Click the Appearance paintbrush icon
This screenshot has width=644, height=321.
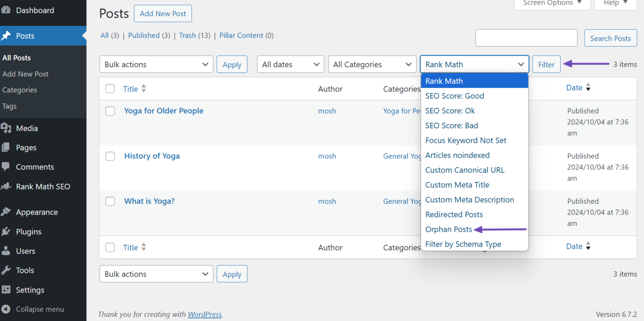[6, 212]
